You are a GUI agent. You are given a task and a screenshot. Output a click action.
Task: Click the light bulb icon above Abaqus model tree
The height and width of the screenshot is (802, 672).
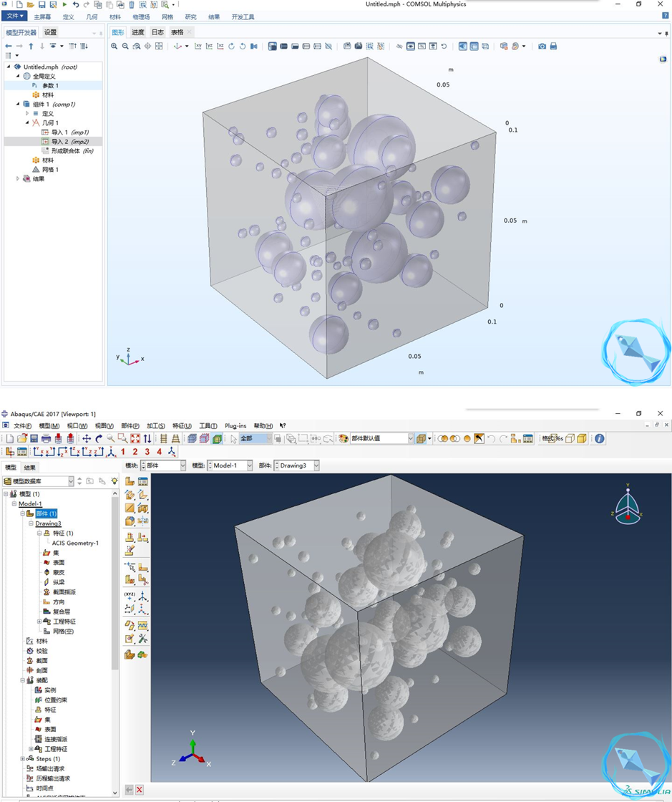coord(114,481)
